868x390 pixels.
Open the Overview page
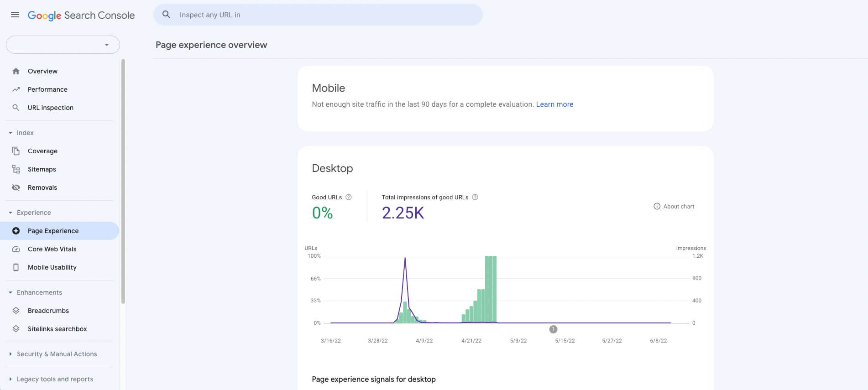(x=59, y=71)
